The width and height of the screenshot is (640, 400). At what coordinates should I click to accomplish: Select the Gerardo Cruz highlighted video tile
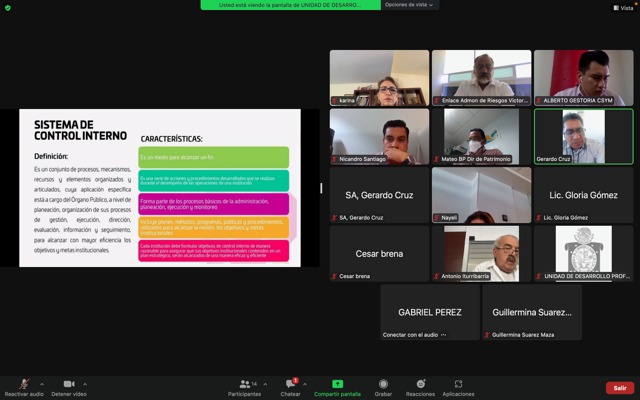tap(583, 136)
